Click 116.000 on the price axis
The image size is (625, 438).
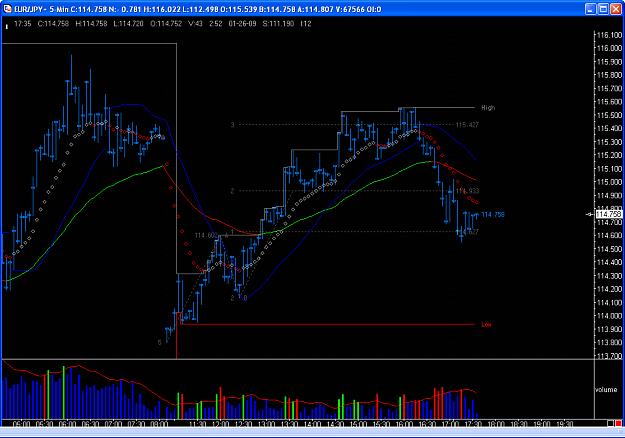(609, 48)
